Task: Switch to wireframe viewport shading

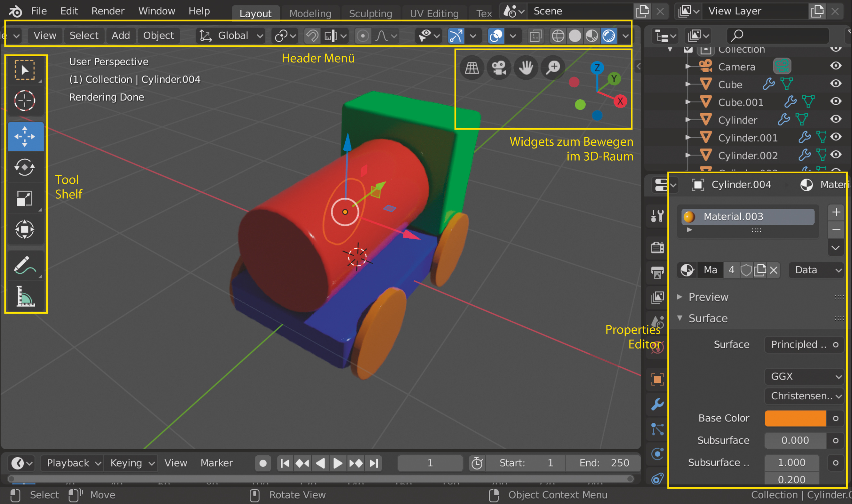Action: pos(558,36)
